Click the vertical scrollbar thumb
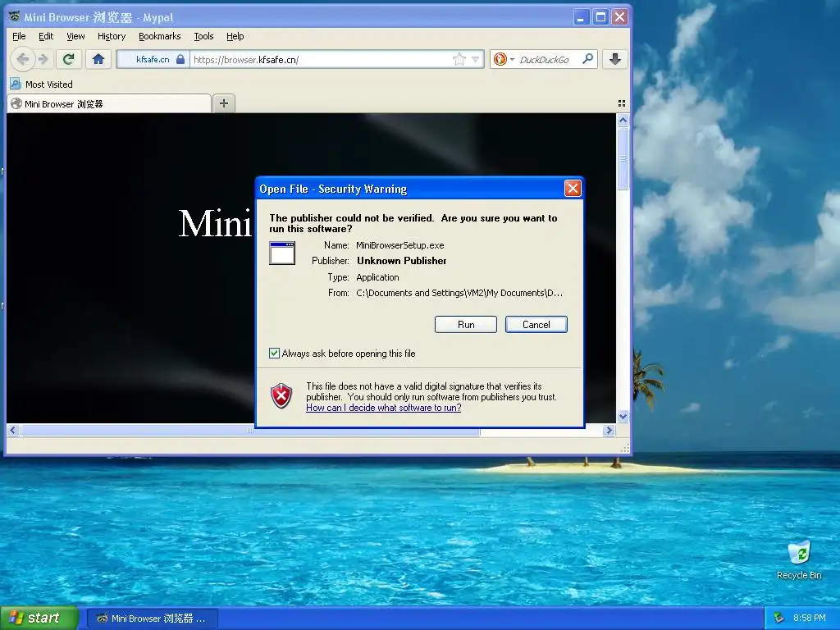The image size is (840, 630). pos(623,158)
